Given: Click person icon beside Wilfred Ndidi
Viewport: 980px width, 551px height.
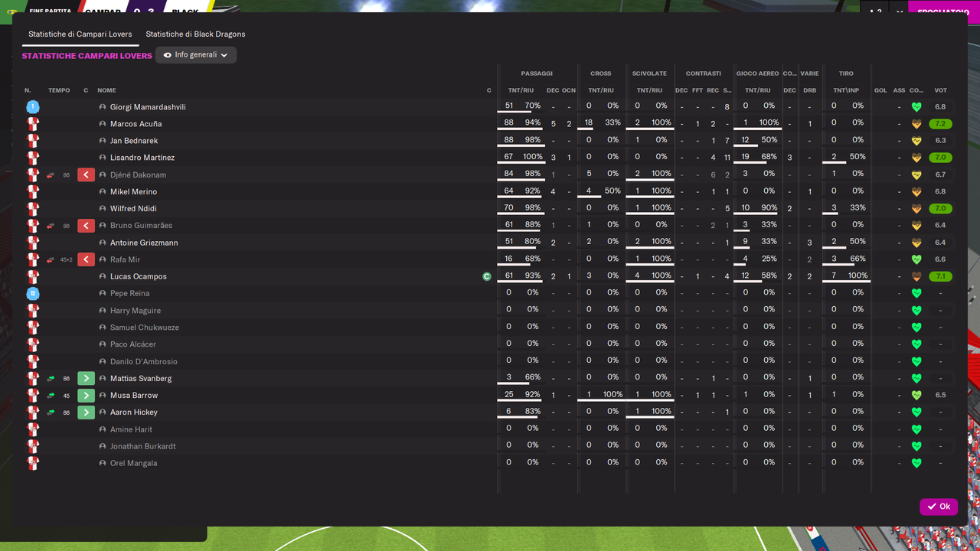Looking at the screenshot, I should 103,209.
